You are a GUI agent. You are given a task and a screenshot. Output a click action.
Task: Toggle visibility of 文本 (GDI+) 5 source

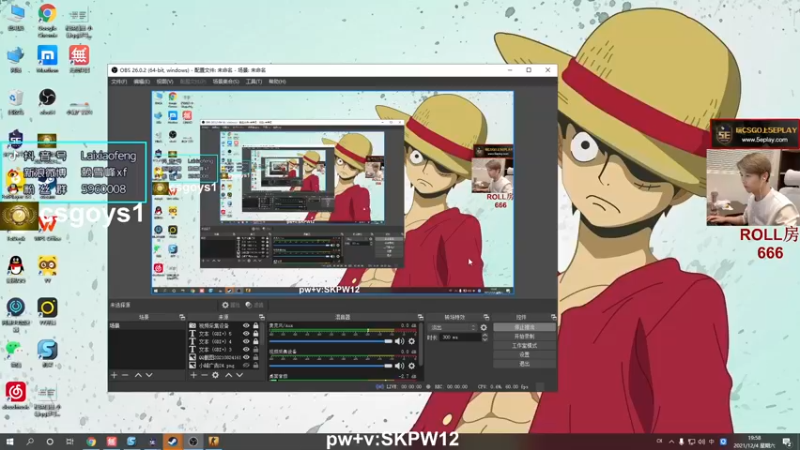tap(246, 334)
